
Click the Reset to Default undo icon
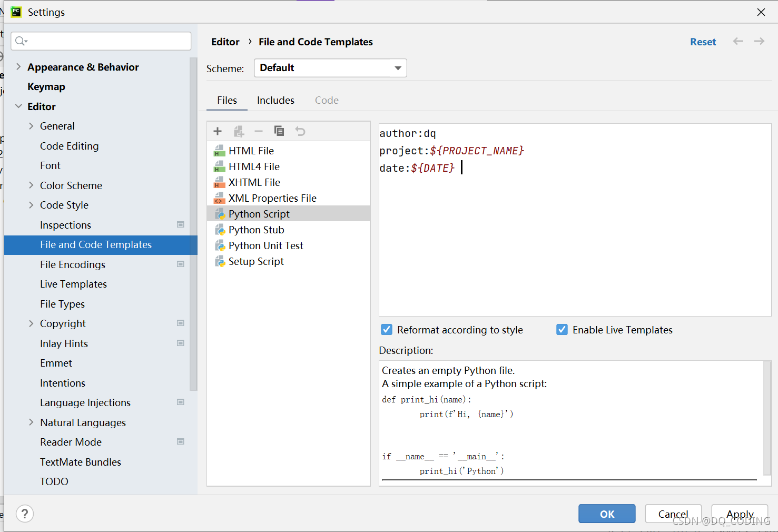click(x=300, y=131)
